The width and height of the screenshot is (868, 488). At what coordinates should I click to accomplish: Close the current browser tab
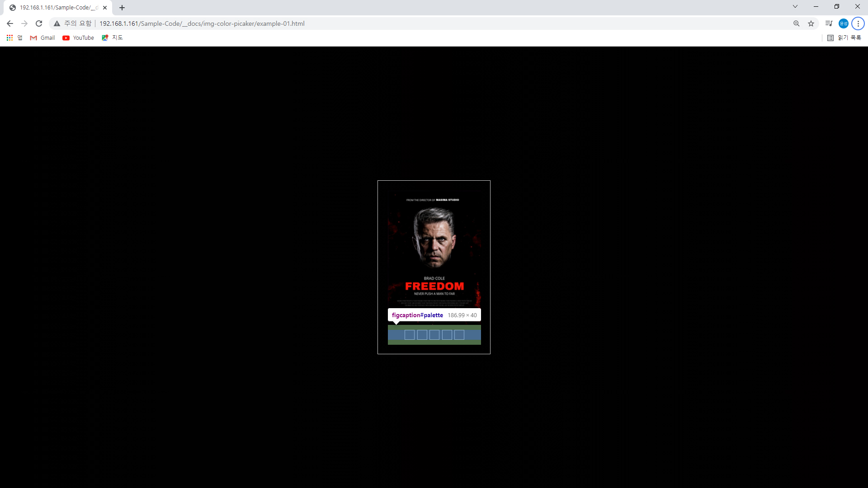[x=105, y=8]
